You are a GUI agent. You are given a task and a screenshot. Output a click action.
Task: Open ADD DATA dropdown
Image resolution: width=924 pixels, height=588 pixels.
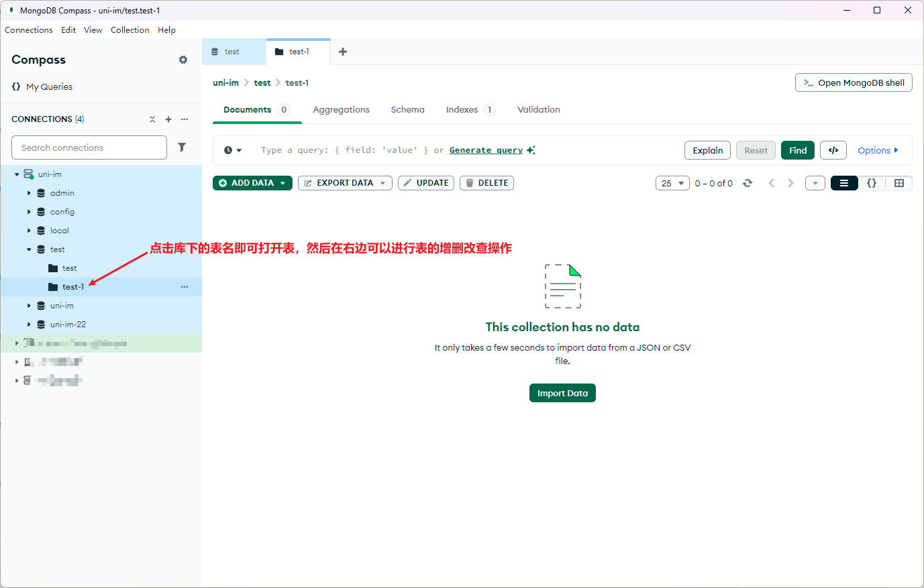point(252,183)
